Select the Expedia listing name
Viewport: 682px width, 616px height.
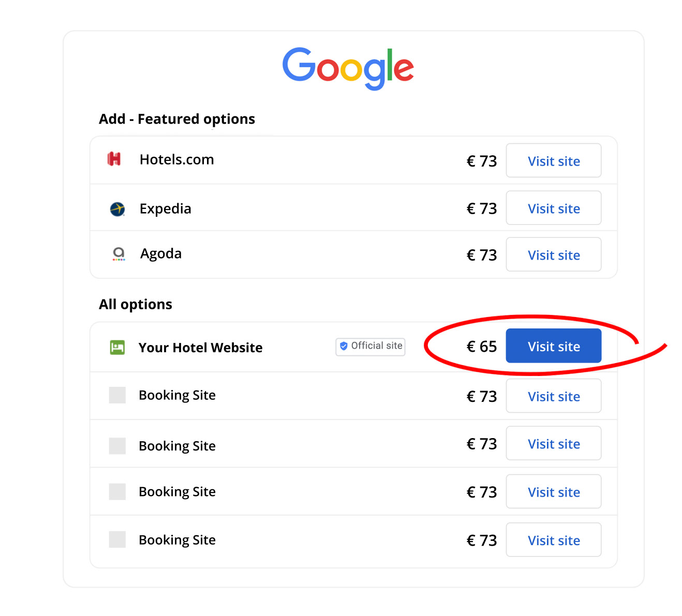pos(166,209)
